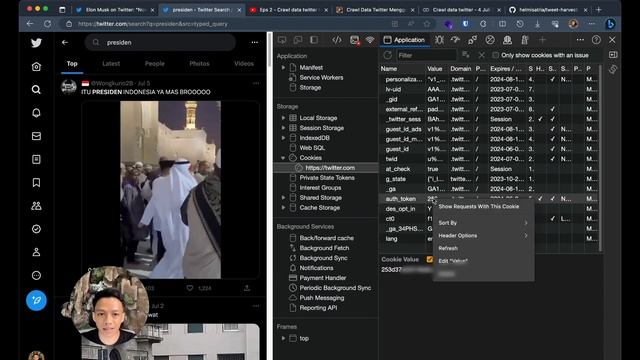Open Lists icon in Twitter sidebar
The width and height of the screenshot is (640, 360).
(36, 159)
